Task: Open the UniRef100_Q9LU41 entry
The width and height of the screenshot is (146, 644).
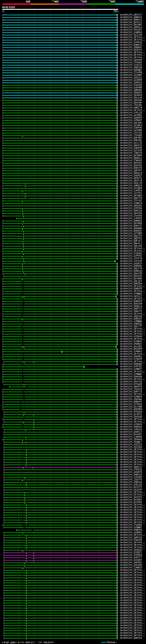Action: point(131,246)
